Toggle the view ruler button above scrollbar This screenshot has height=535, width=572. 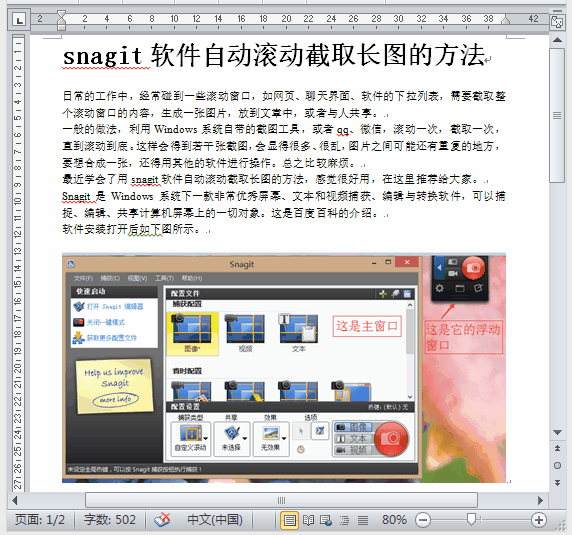tap(557, 22)
